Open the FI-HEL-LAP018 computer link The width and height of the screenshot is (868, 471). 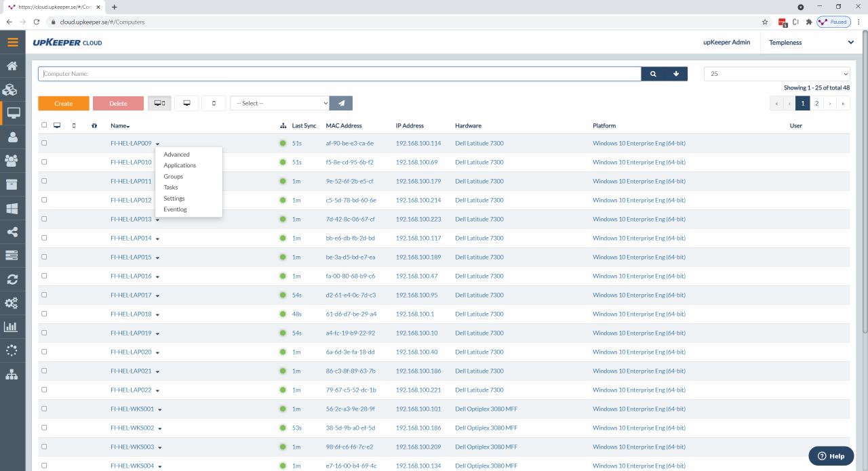point(131,314)
